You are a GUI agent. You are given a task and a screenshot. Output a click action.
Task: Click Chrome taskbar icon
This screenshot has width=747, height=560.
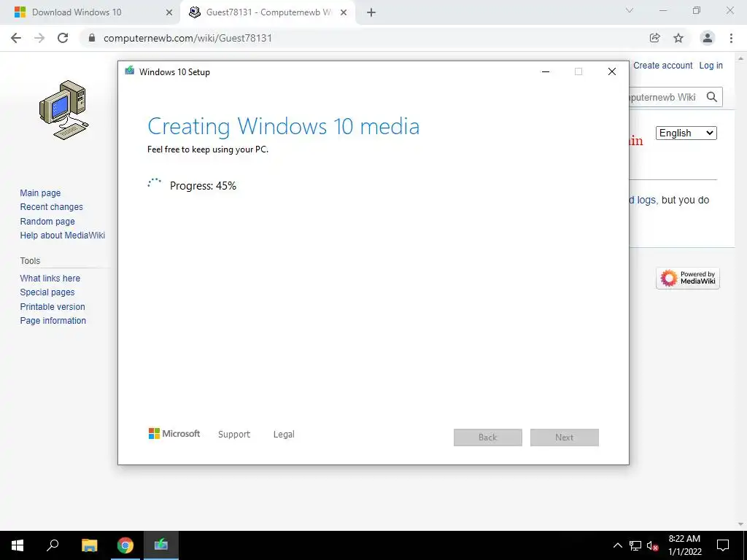(125, 545)
